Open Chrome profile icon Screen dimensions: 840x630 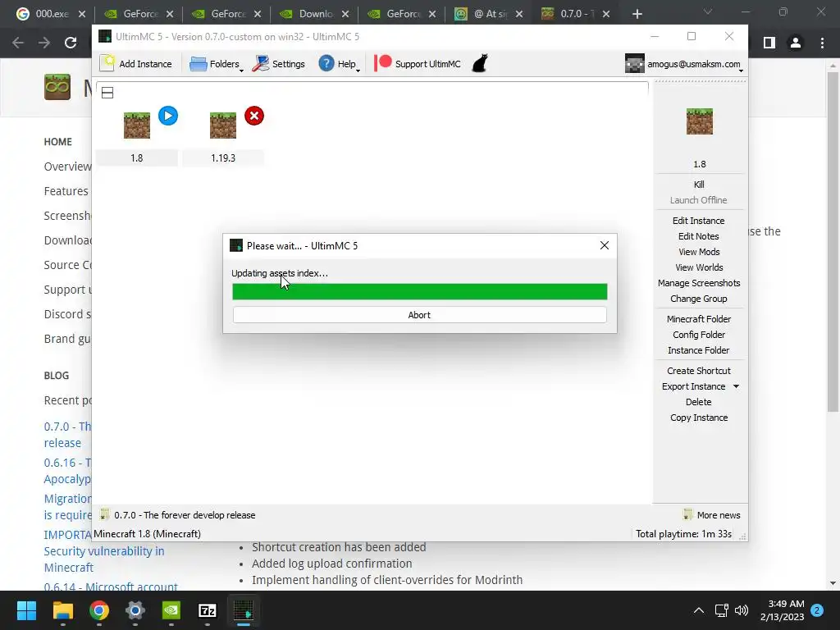796,43
